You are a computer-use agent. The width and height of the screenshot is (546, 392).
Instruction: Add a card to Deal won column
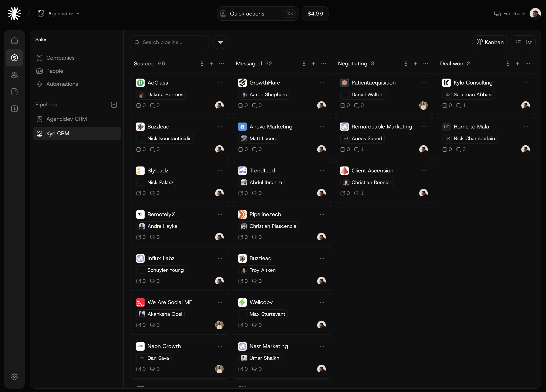[517, 64]
